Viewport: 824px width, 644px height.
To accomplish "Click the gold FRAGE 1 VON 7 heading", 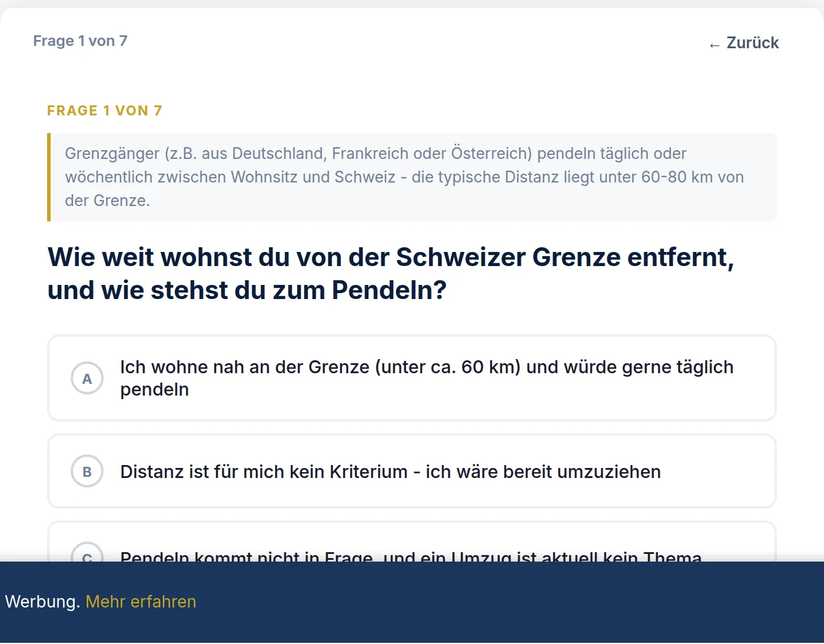I will coord(105,111).
